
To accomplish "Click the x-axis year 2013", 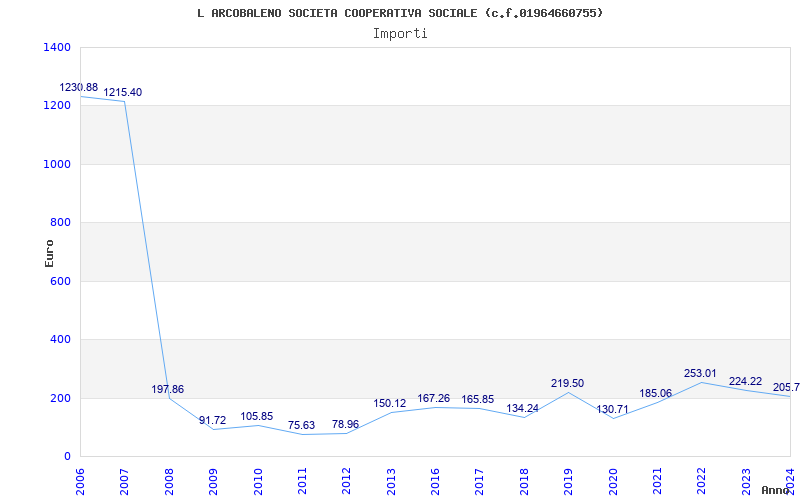I will click(x=391, y=481).
